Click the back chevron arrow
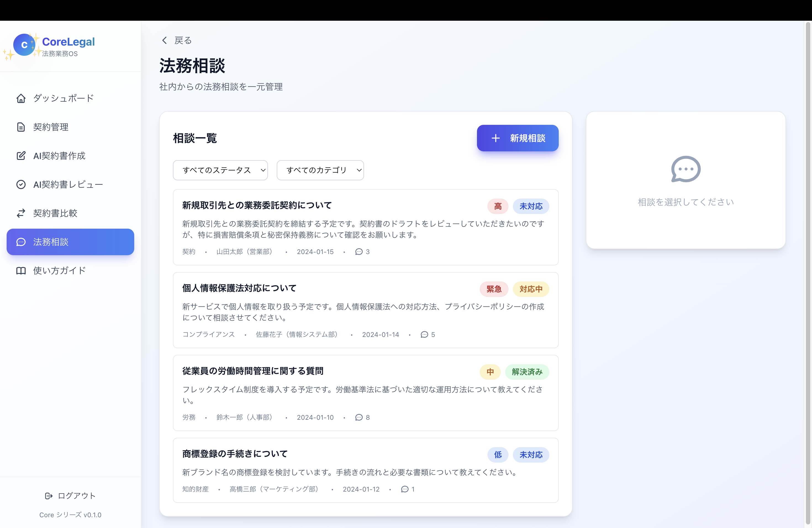Screen dimensions: 812x528 (164, 40)
